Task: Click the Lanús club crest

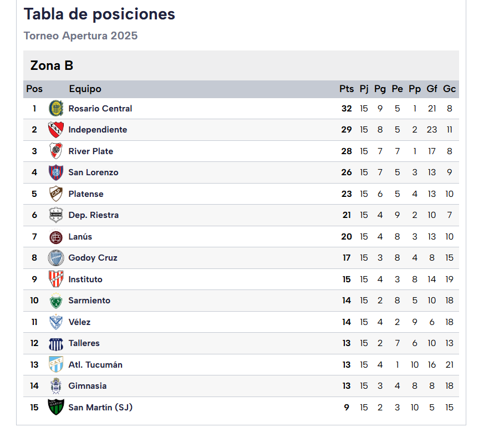Action: click(x=56, y=237)
